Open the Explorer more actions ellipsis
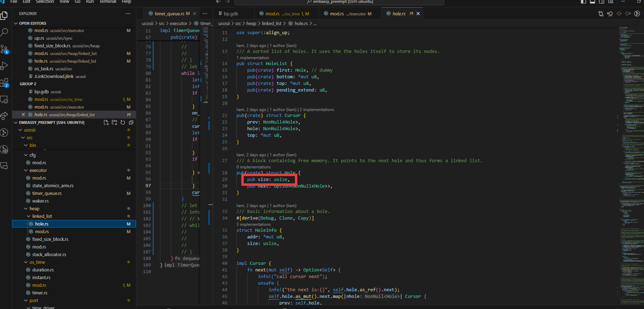The width and height of the screenshot is (644, 309). click(128, 14)
